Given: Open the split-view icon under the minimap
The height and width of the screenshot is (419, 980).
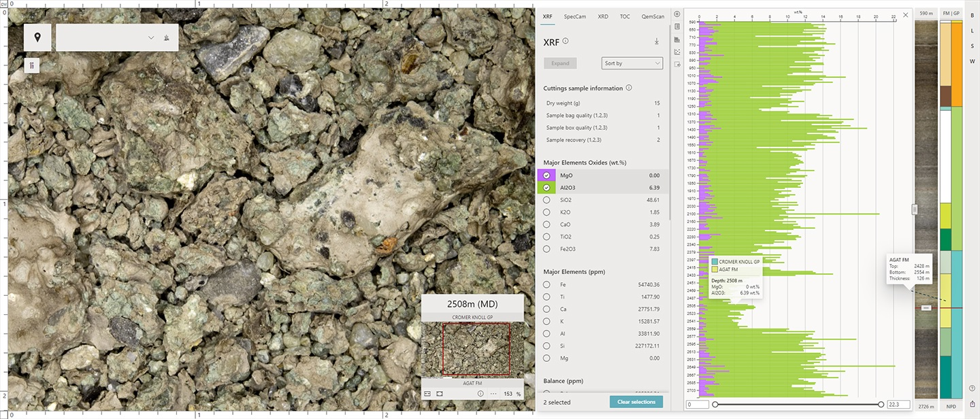Looking at the screenshot, I should click(429, 393).
